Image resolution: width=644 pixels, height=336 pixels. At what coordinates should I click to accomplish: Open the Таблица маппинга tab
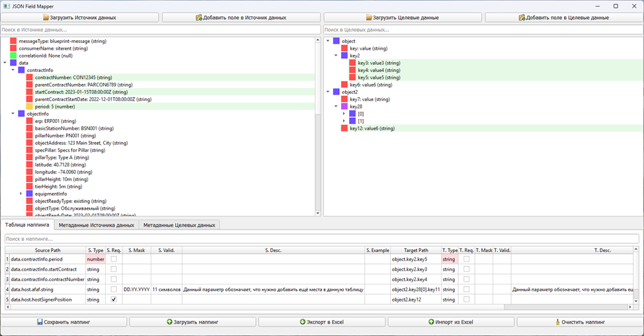click(x=27, y=225)
